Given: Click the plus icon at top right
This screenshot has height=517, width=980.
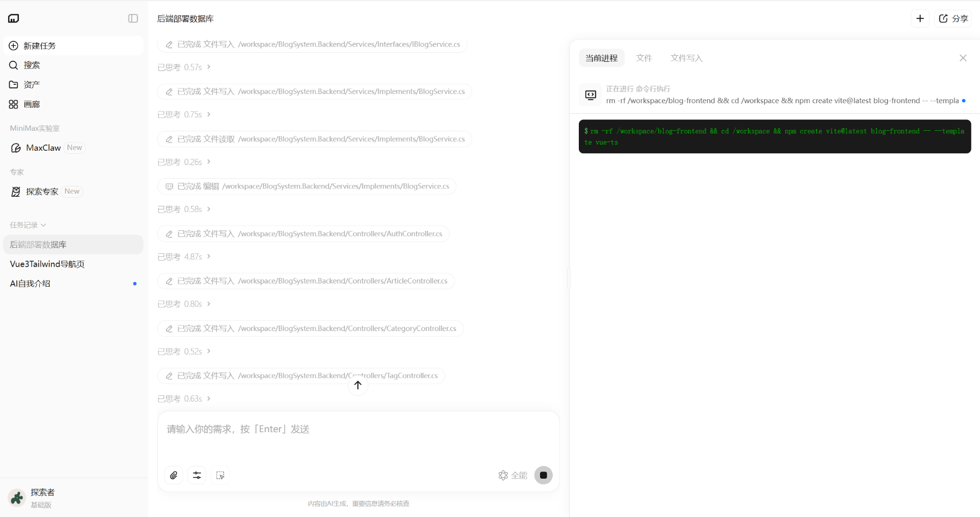Looking at the screenshot, I should point(920,18).
